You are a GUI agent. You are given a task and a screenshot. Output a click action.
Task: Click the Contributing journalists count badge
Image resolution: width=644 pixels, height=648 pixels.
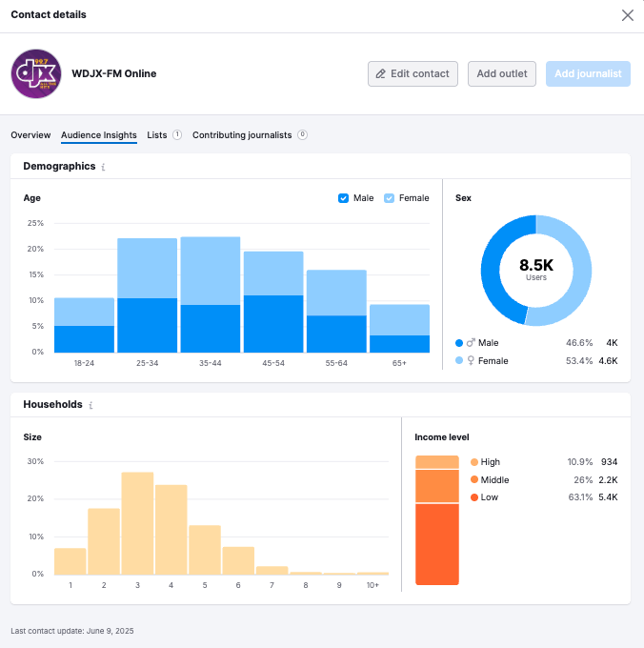pyautogui.click(x=302, y=135)
